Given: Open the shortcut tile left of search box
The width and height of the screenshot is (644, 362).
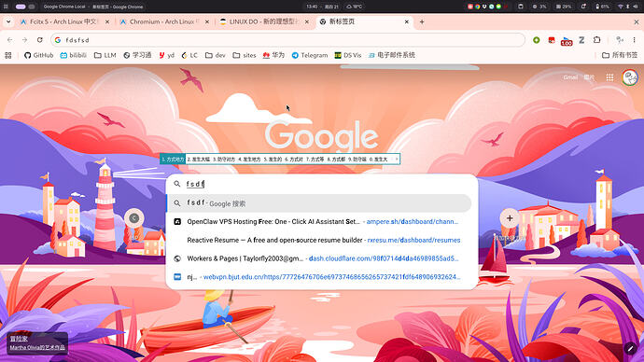Looking at the screenshot, I should pyautogui.click(x=133, y=218).
